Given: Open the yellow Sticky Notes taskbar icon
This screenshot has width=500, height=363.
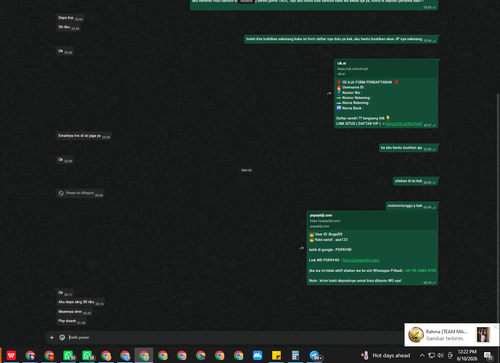Looking at the screenshot, I should 276,355.
